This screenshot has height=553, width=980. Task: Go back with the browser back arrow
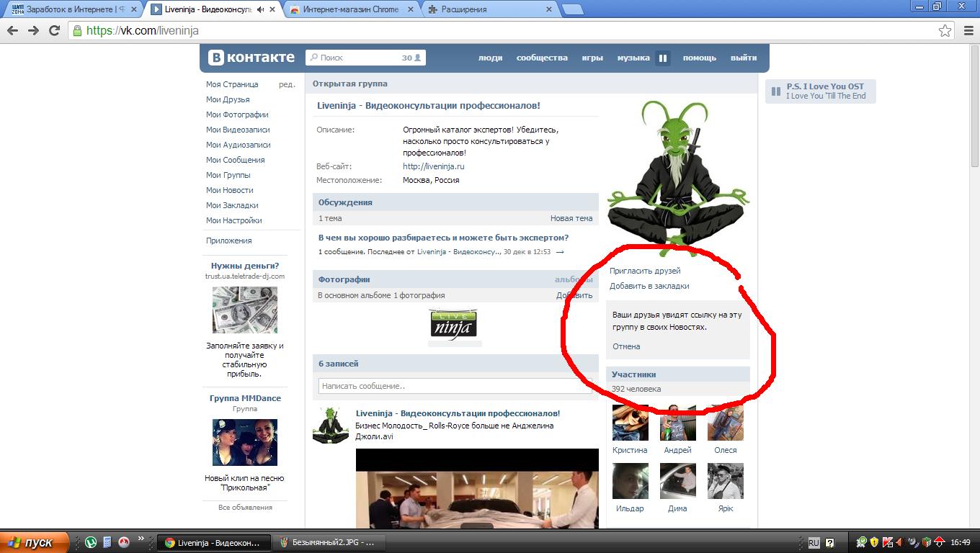[x=14, y=31]
